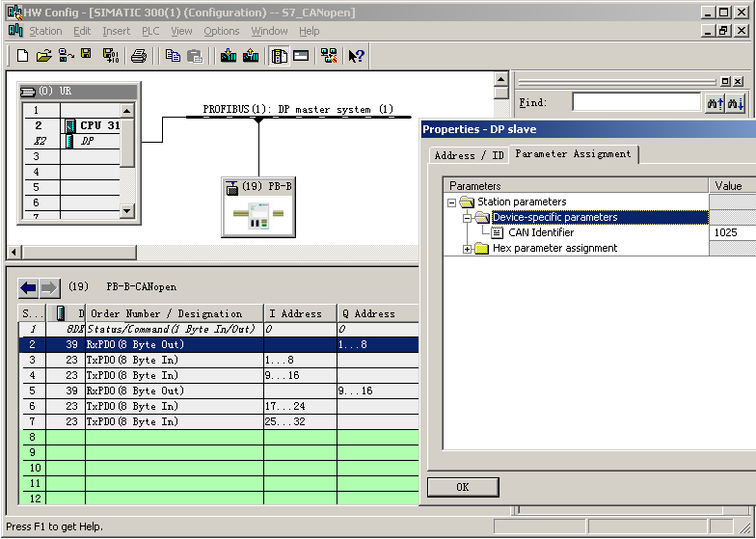Click the blue back navigation arrow button

(29, 287)
